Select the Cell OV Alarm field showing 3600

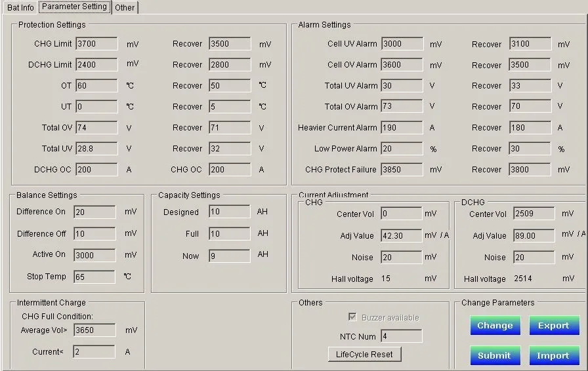click(402, 64)
